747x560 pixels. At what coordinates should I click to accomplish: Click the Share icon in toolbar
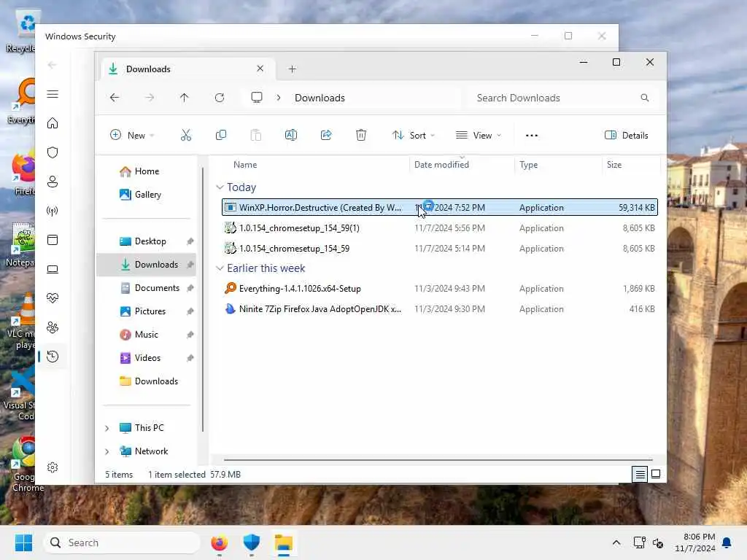326,135
